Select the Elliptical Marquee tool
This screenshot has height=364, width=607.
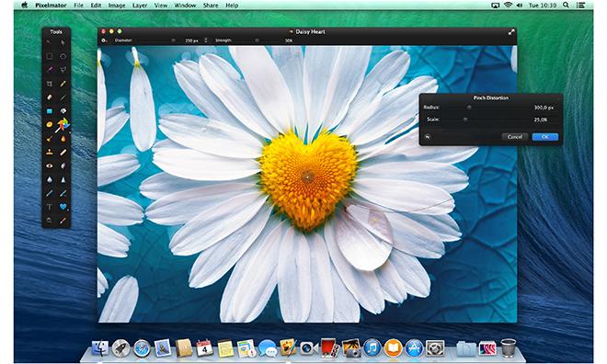63,56
